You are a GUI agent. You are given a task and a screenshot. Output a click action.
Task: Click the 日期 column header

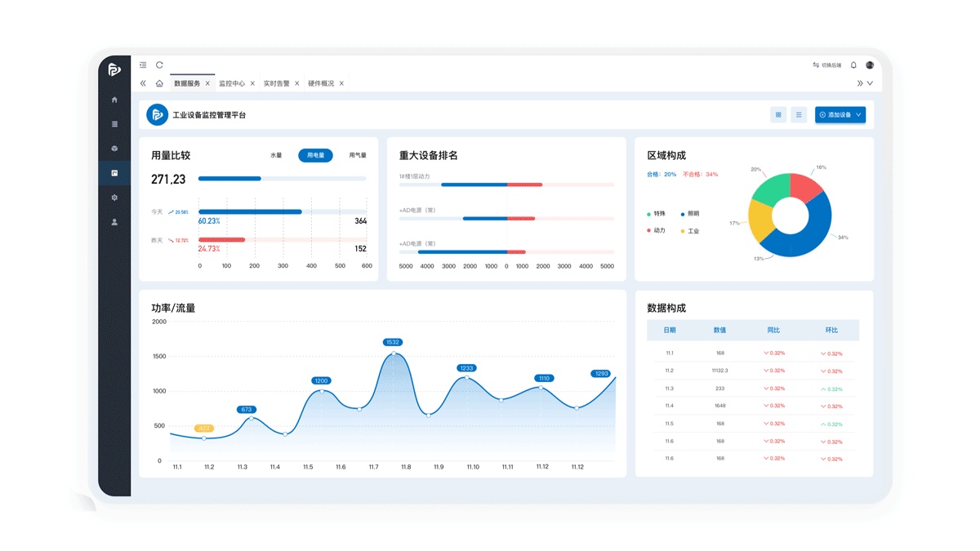pyautogui.click(x=670, y=331)
